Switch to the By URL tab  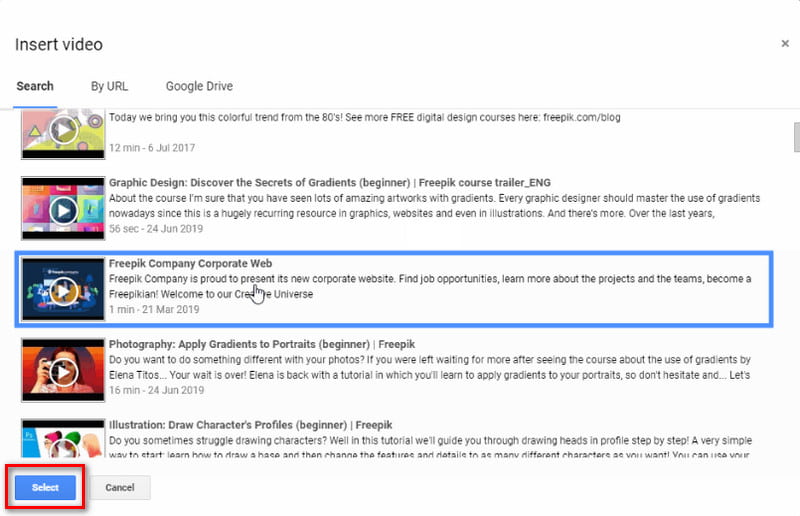tap(109, 86)
